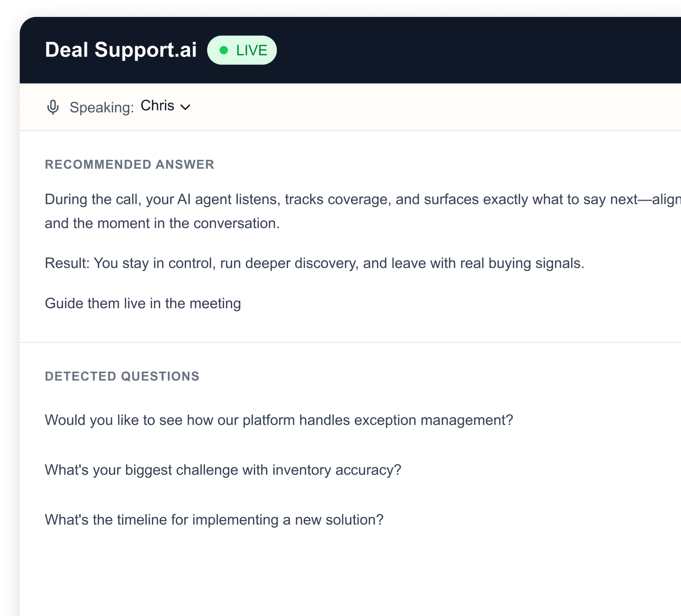Click the divider line below the recommended answer
Image resolution: width=681 pixels, height=616 pixels.
[350, 343]
